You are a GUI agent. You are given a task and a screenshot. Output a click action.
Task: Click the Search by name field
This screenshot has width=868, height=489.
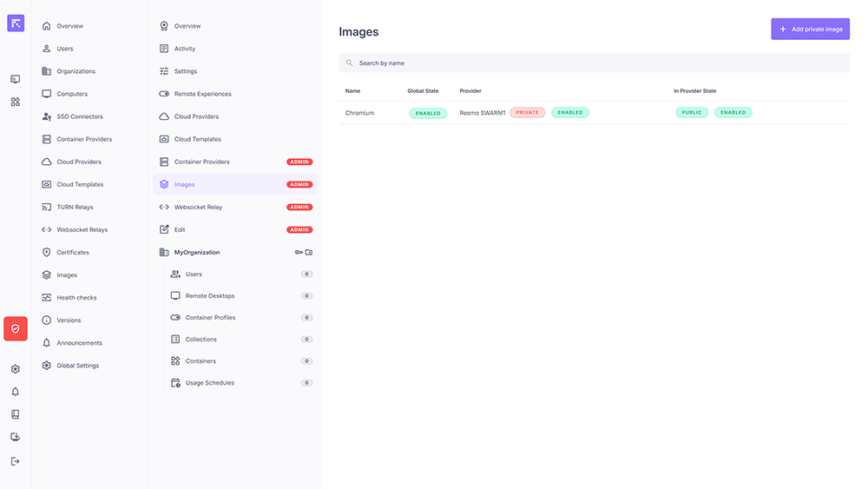594,63
